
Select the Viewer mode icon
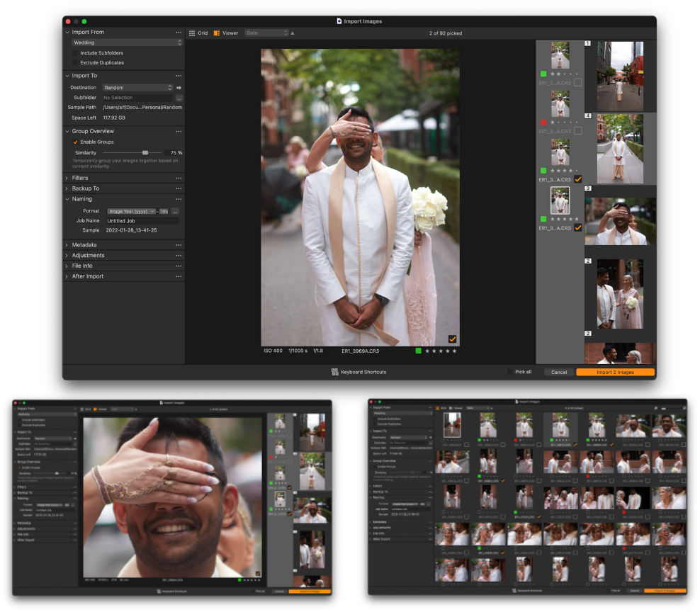coord(217,33)
